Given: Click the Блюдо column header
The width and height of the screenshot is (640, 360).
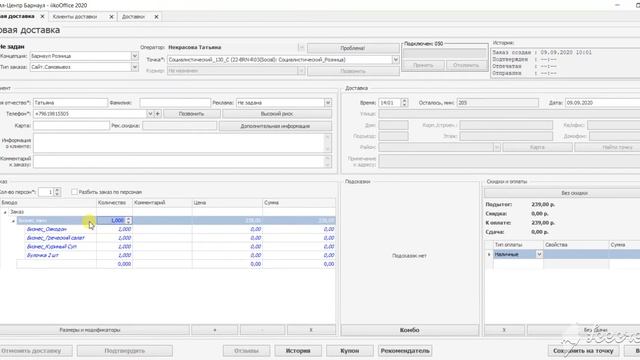Looking at the screenshot, I should pyautogui.click(x=48, y=202).
